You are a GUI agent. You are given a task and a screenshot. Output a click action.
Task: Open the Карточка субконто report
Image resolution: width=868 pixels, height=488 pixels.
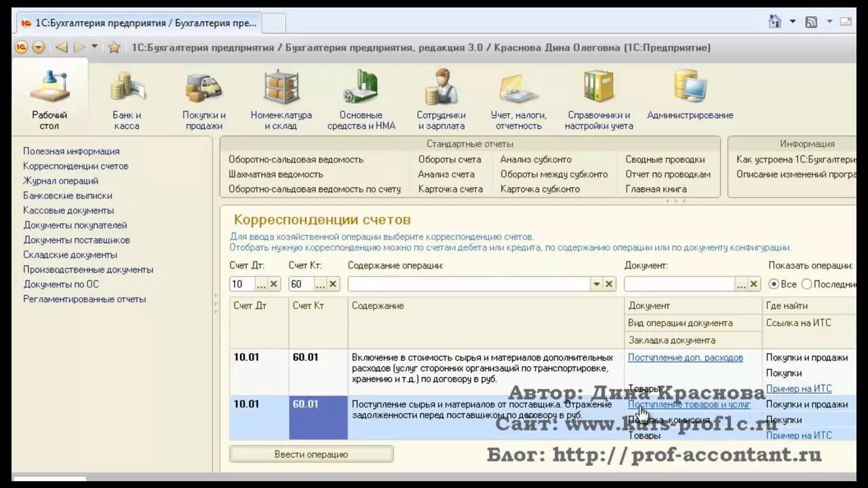pos(540,189)
